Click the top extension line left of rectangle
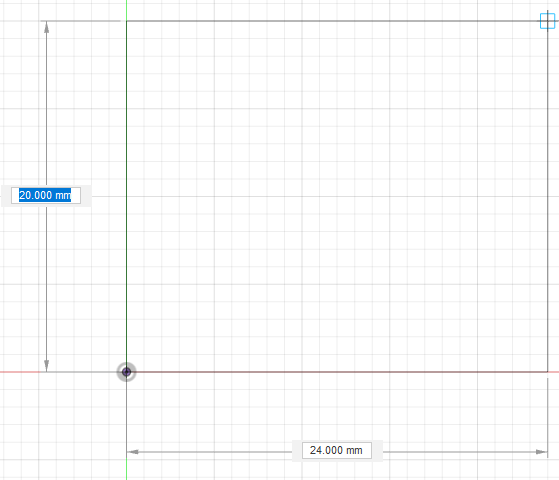The height and width of the screenshot is (480, 559). [80, 21]
